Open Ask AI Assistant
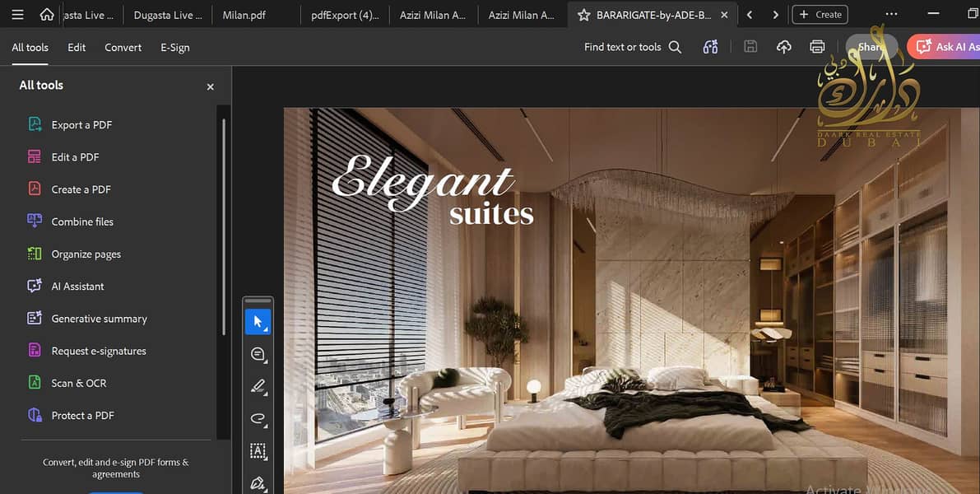980x494 pixels. pyautogui.click(x=946, y=46)
